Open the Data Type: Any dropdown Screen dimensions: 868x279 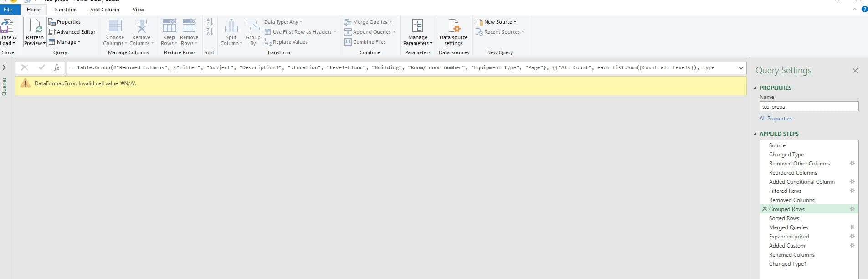tap(283, 22)
